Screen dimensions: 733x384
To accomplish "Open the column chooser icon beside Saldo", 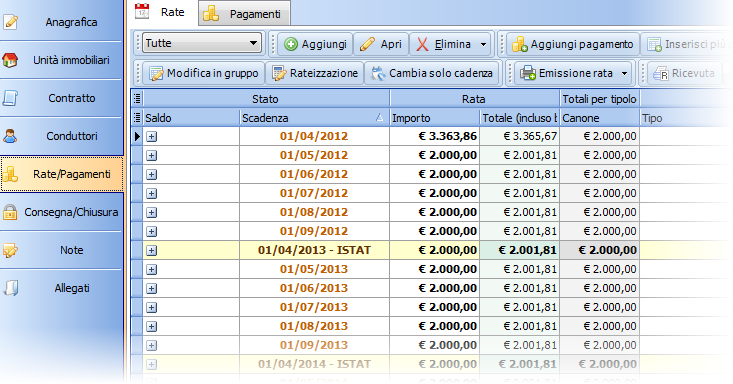I will tap(137, 117).
